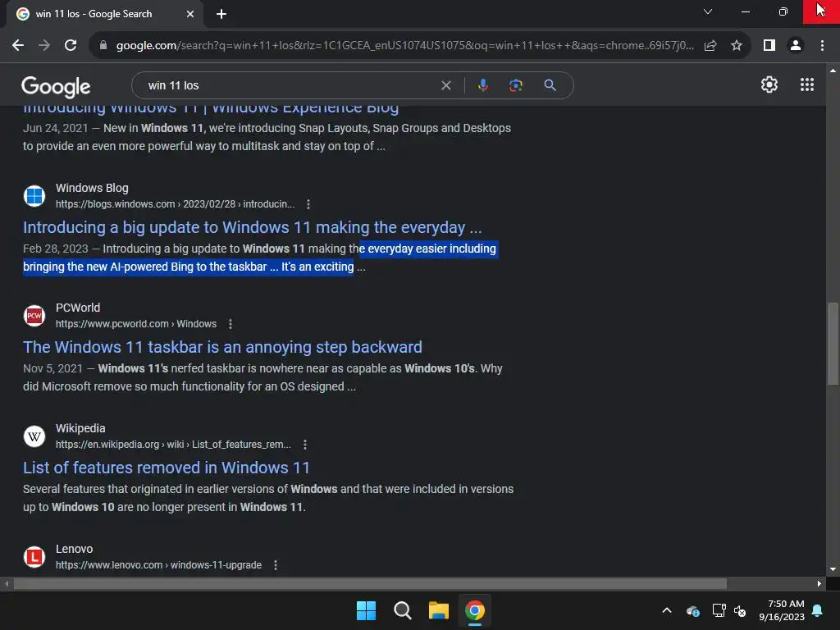The height and width of the screenshot is (630, 840).
Task: Expand the tab search dropdown
Action: (x=708, y=11)
